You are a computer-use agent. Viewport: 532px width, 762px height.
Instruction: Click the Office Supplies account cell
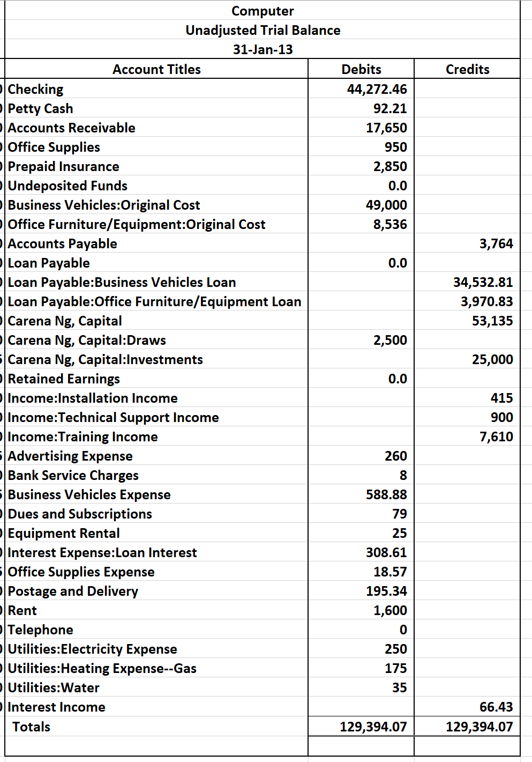pyautogui.click(x=53, y=147)
